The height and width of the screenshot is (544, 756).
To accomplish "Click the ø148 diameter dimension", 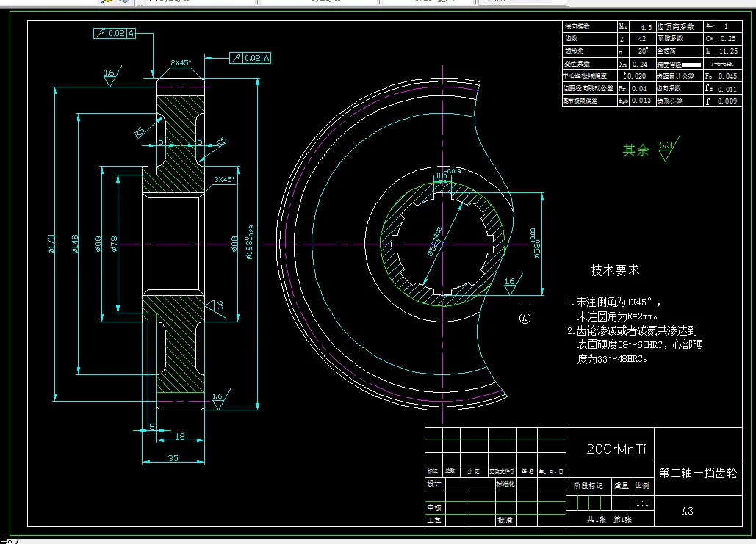I will (75, 244).
